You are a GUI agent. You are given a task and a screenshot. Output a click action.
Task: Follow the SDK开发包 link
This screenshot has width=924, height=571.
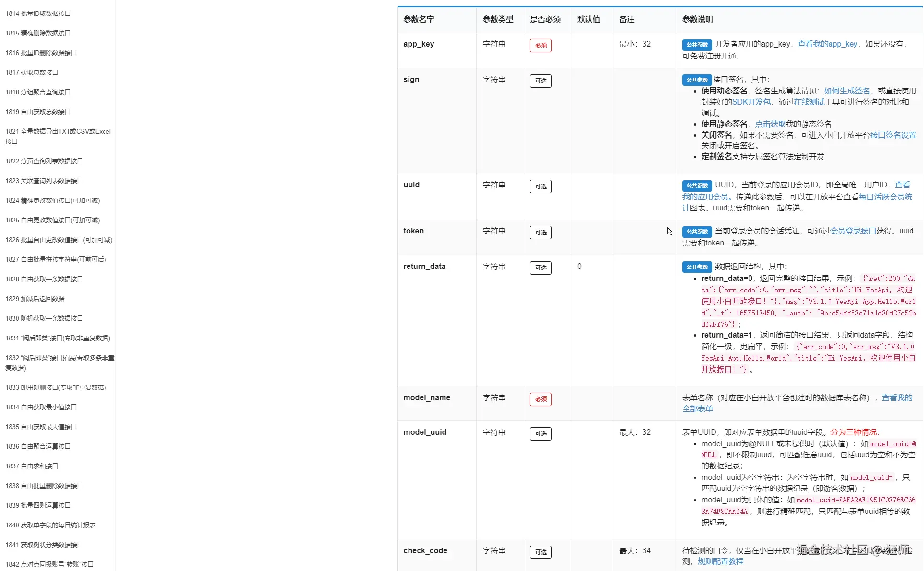click(751, 102)
